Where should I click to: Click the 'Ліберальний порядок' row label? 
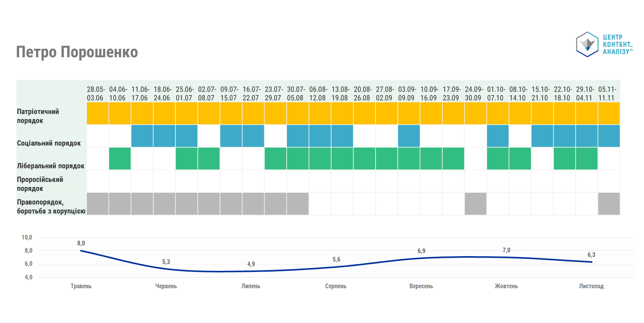51,166
